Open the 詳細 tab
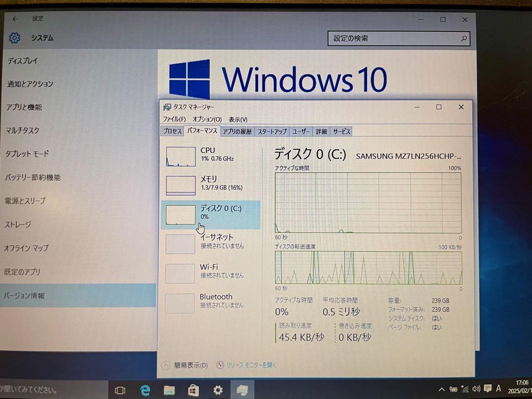The width and height of the screenshot is (532, 399). pos(321,132)
